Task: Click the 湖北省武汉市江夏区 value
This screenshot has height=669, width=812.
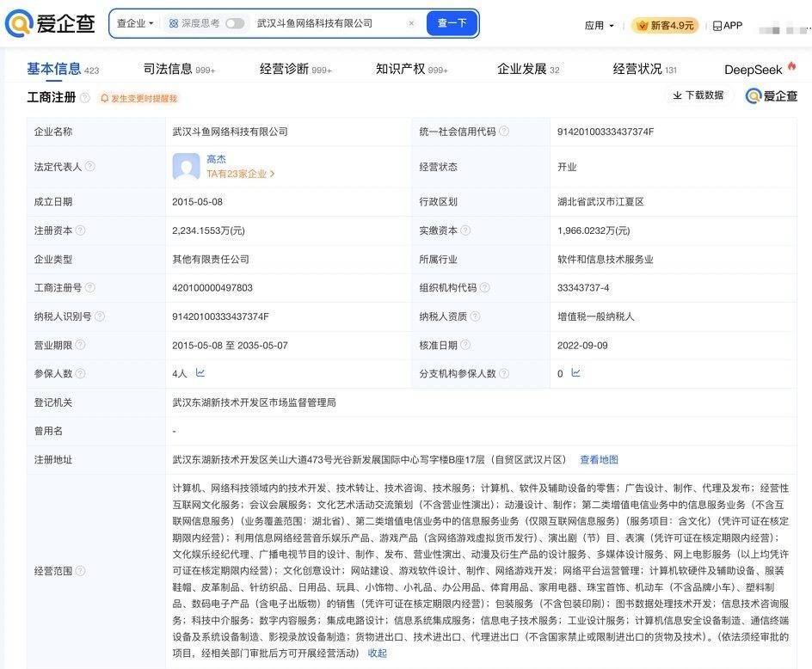Action: [600, 202]
